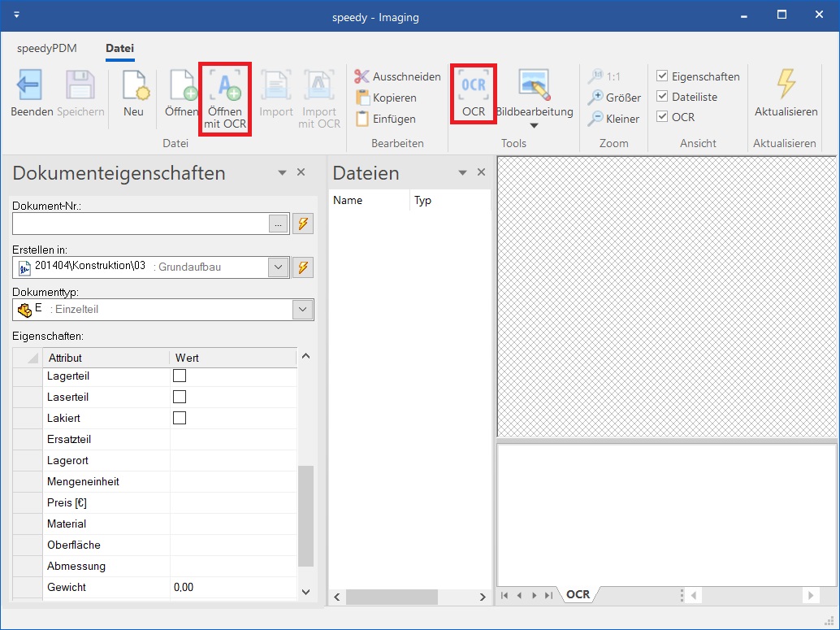This screenshot has width=840, height=630.
Task: Open a file with OCR
Action: 225,86
